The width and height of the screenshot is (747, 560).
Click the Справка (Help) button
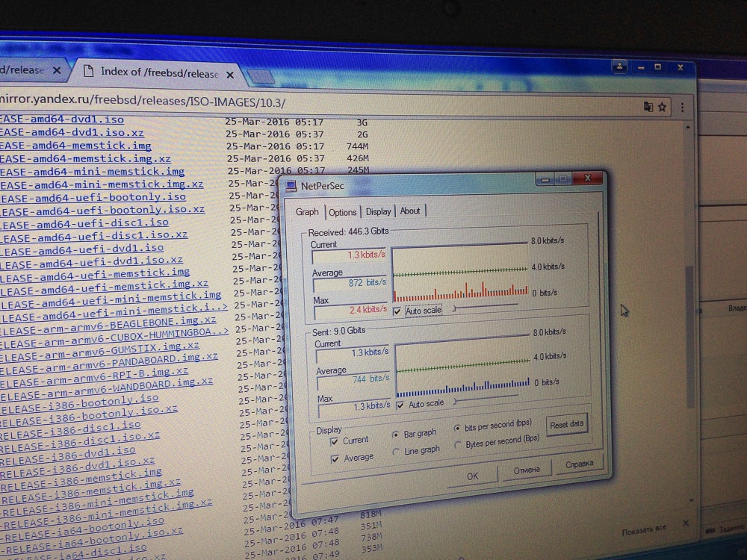(580, 464)
